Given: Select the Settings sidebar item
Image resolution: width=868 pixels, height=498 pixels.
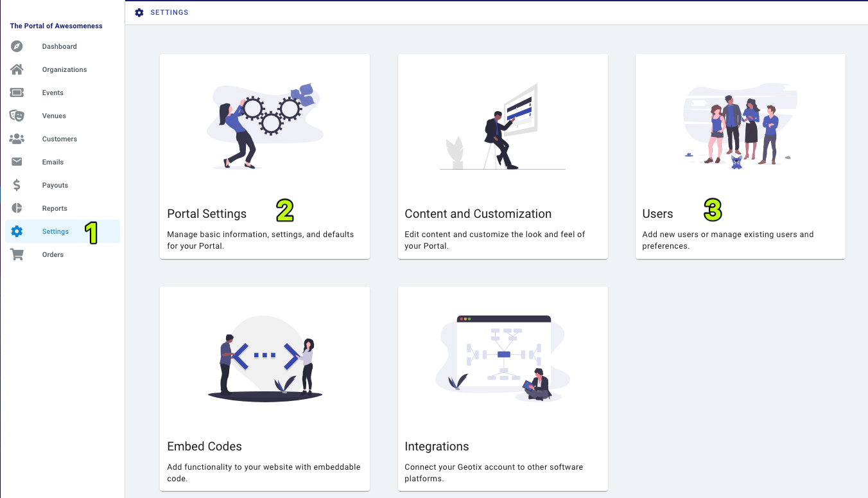Looking at the screenshot, I should pyautogui.click(x=62, y=231).
